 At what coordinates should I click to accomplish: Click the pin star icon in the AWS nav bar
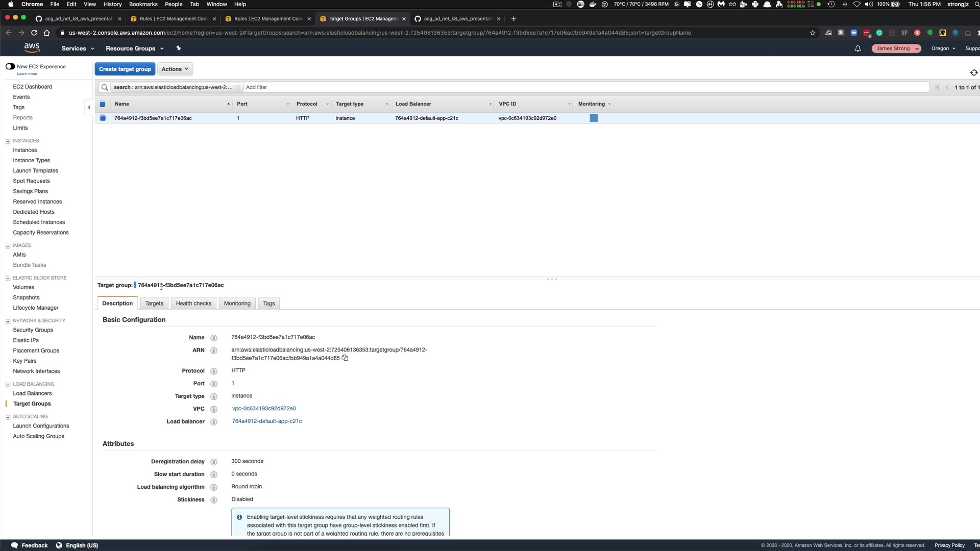pyautogui.click(x=179, y=48)
